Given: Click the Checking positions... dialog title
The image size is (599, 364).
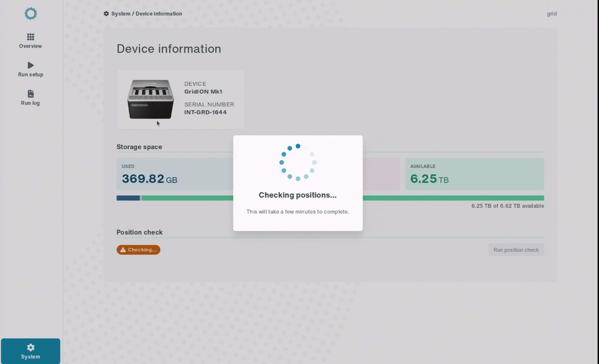Looking at the screenshot, I should tap(298, 195).
